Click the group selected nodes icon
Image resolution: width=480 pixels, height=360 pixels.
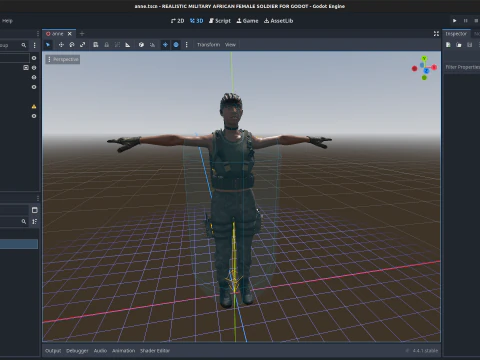[117, 45]
